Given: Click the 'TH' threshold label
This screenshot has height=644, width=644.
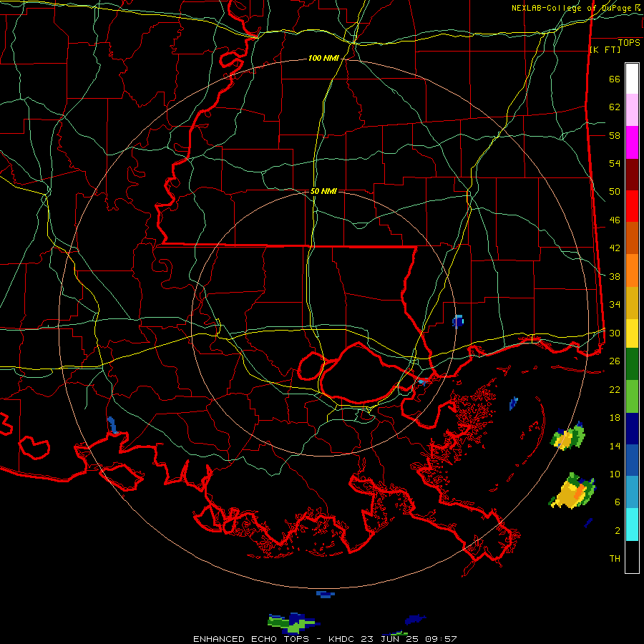Looking at the screenshot, I should (615, 559).
